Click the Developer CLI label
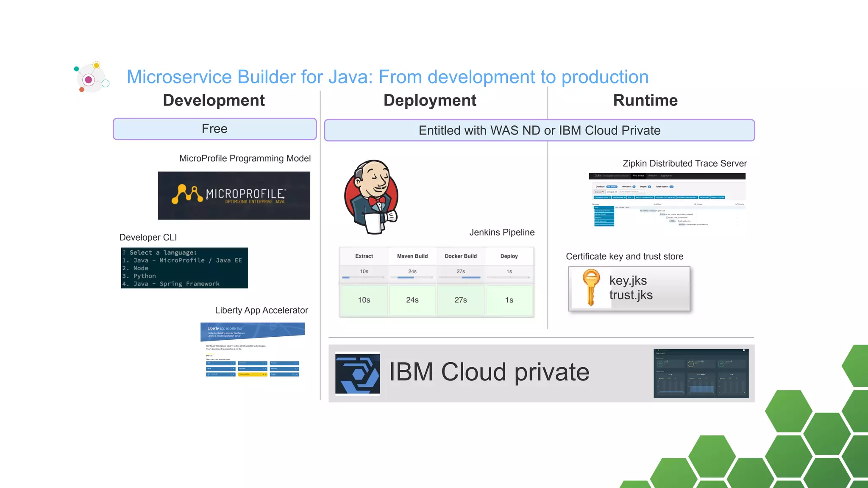The height and width of the screenshot is (488, 868). 148,238
